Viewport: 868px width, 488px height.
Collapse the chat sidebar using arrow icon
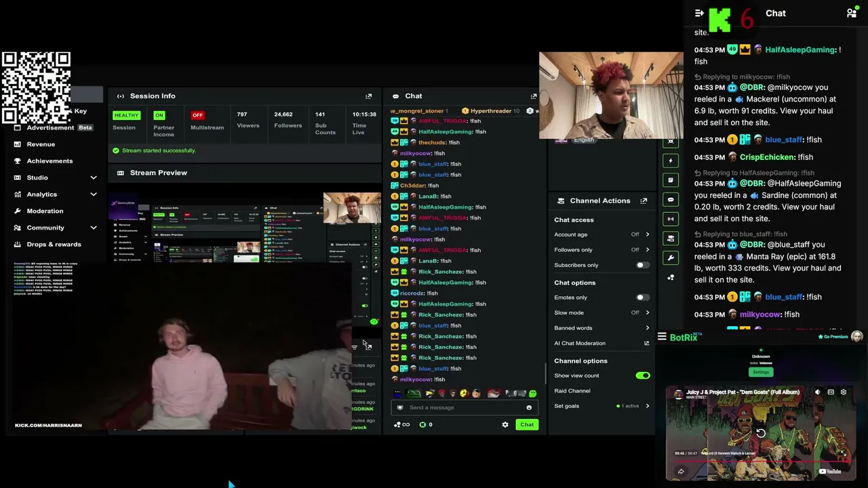click(x=699, y=13)
